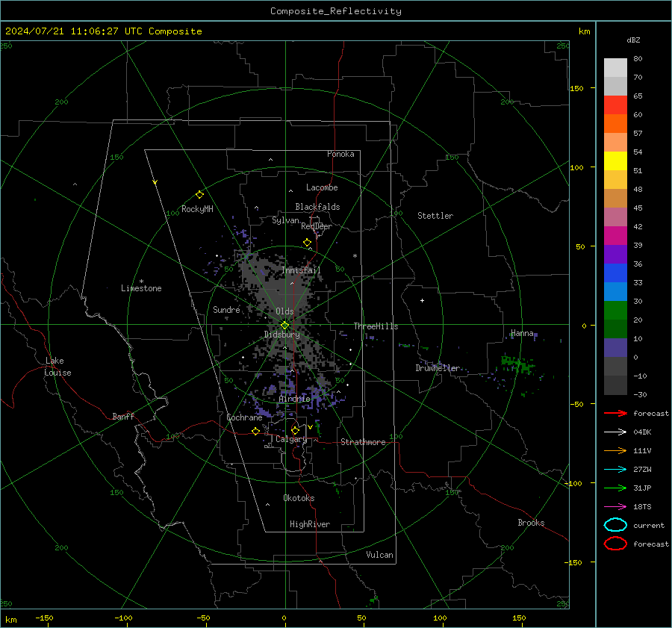This screenshot has height=628, width=672.
Task: Click the Vulcan city label
Action: (379, 555)
